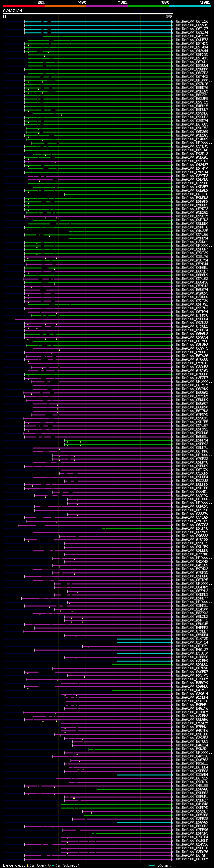214x868 pixels.
Task: Select the UniRef100_C6T402 label
Action: coord(192,76)
